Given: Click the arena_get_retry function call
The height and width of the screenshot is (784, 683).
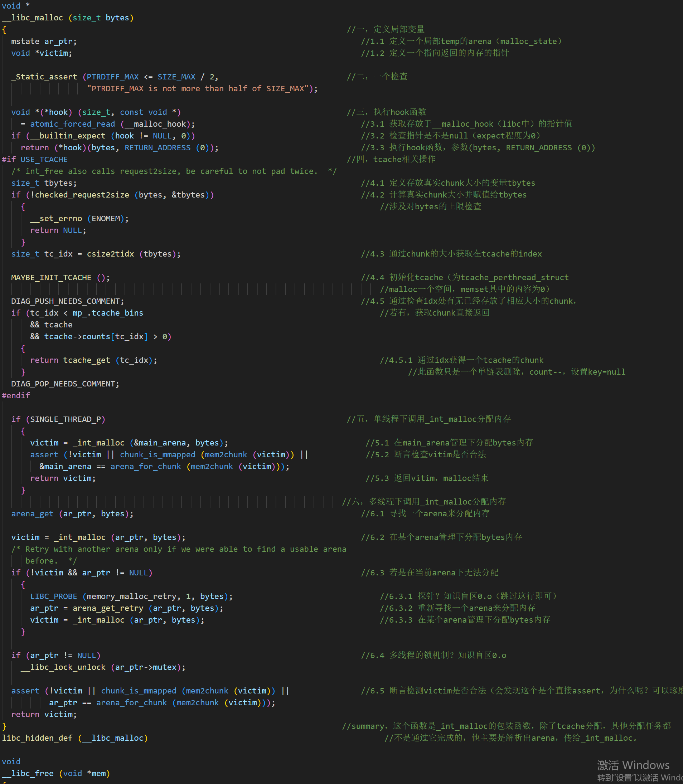Looking at the screenshot, I should tap(108, 608).
